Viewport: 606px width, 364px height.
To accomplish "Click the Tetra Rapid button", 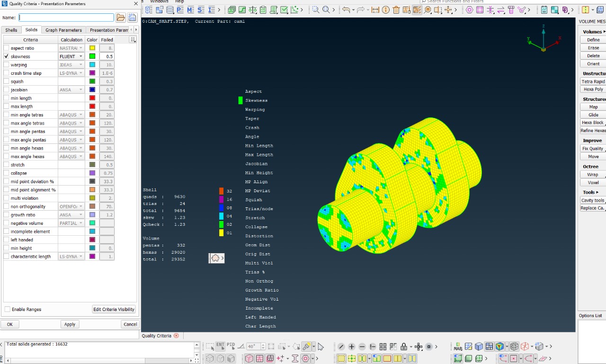I will pyautogui.click(x=593, y=81).
